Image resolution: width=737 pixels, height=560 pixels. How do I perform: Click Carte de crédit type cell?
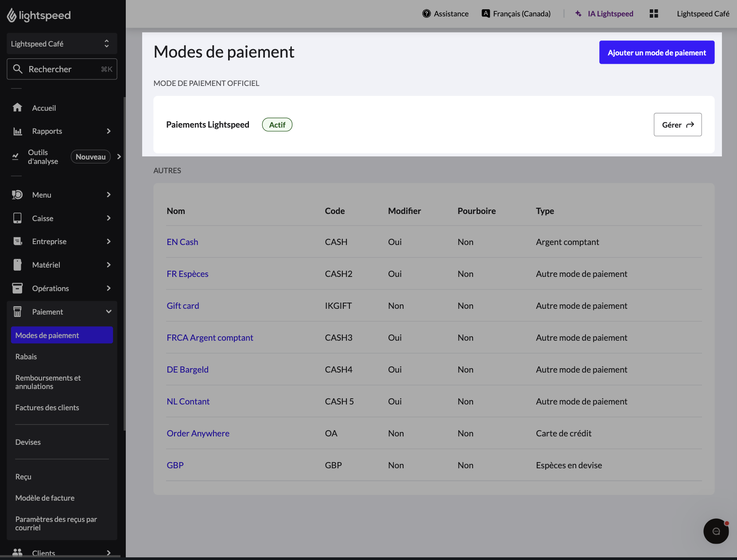pyautogui.click(x=563, y=433)
